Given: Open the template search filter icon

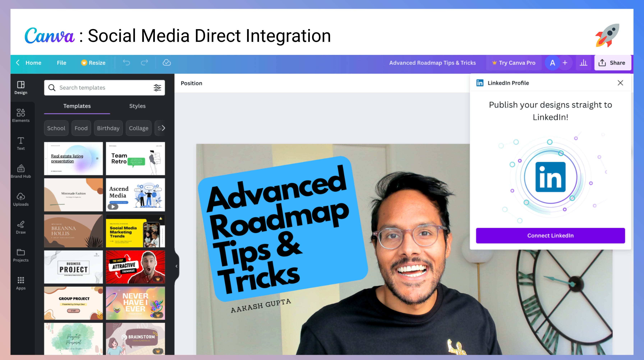Looking at the screenshot, I should [x=157, y=88].
